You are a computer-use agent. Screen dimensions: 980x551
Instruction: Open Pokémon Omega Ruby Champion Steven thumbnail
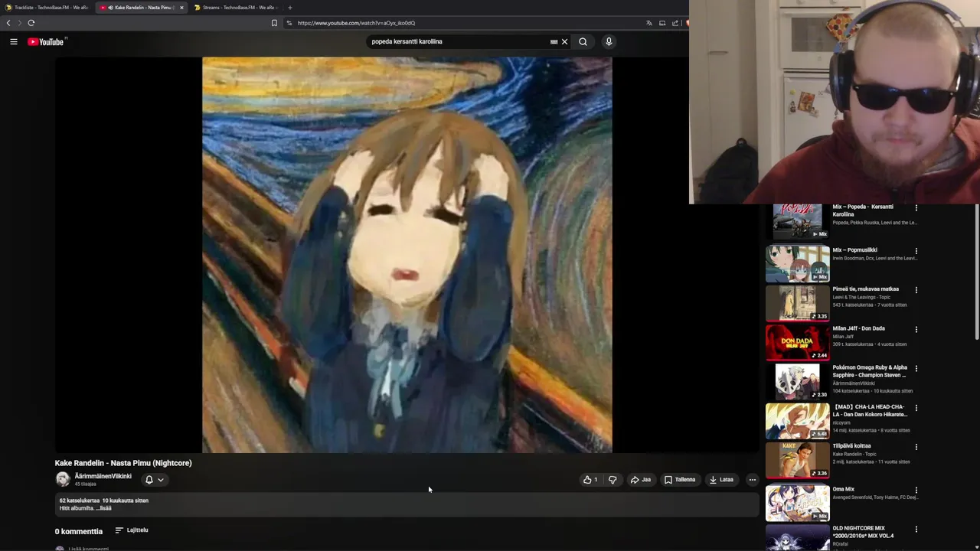[x=797, y=381]
